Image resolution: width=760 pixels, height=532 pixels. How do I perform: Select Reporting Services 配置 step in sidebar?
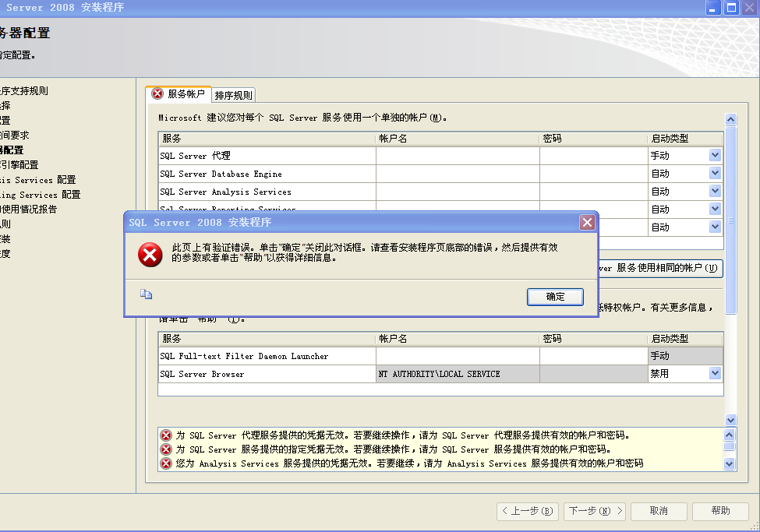tap(41, 195)
